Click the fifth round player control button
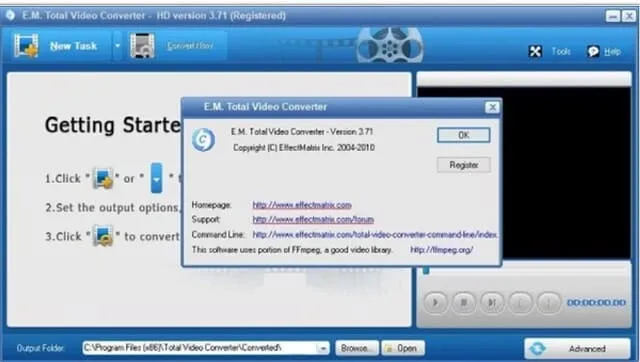 (549, 302)
